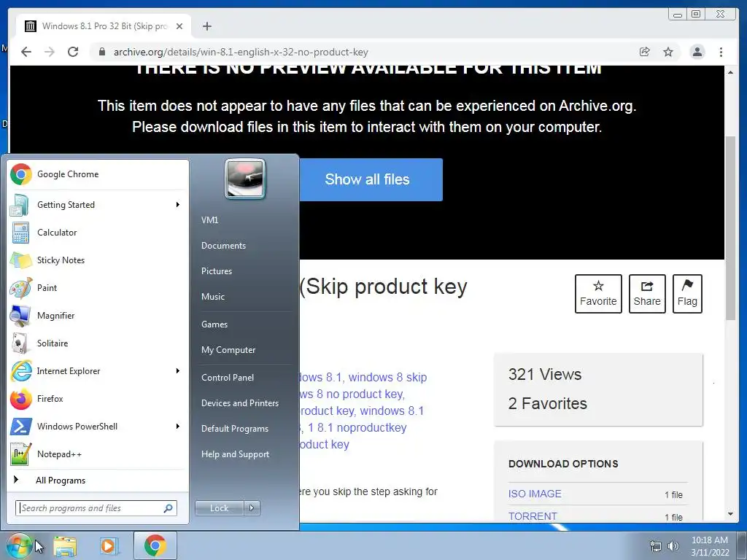
Task: Expand Windows PowerShell jump list arrow
Action: click(178, 426)
